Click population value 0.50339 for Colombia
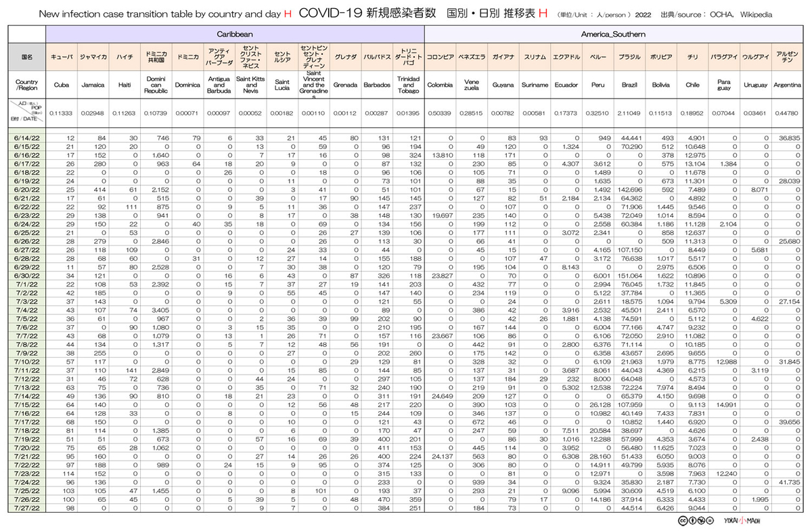The image size is (812, 531). [x=441, y=113]
